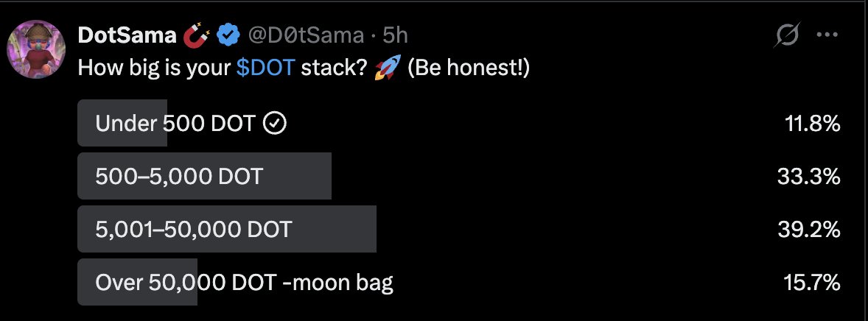Select the 5,001–50,000 DOT poll option
The image size is (868, 321).
pos(459,229)
